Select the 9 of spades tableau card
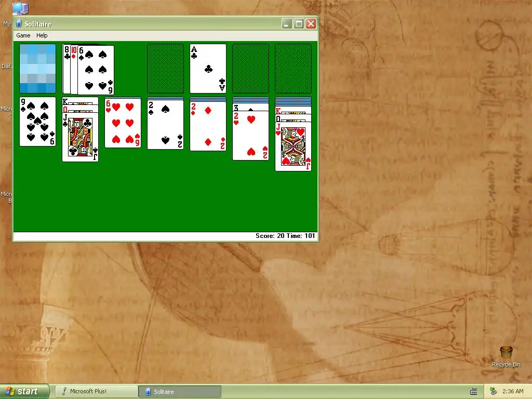Viewport: 532px width, 399px height. coord(37,122)
